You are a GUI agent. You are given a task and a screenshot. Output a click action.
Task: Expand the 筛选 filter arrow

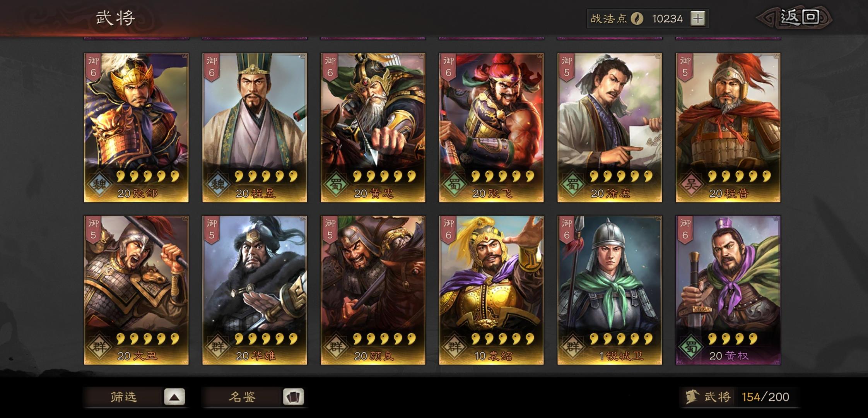click(x=174, y=397)
